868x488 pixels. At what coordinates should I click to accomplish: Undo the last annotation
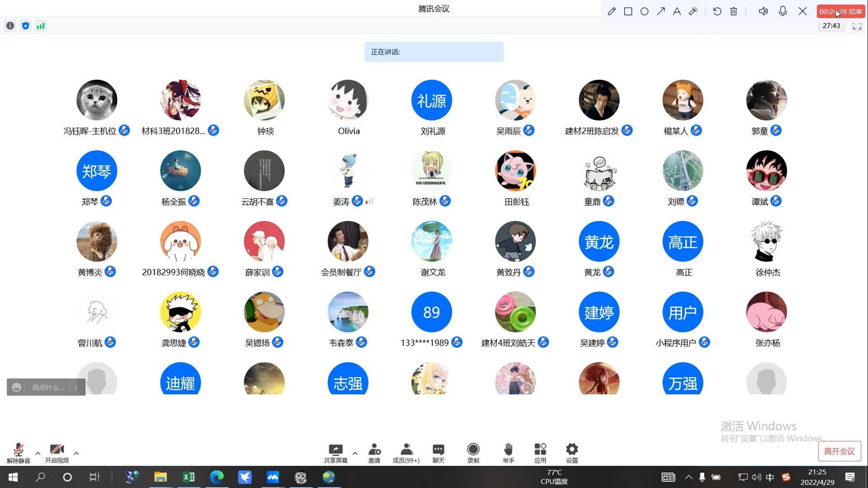[x=717, y=11]
